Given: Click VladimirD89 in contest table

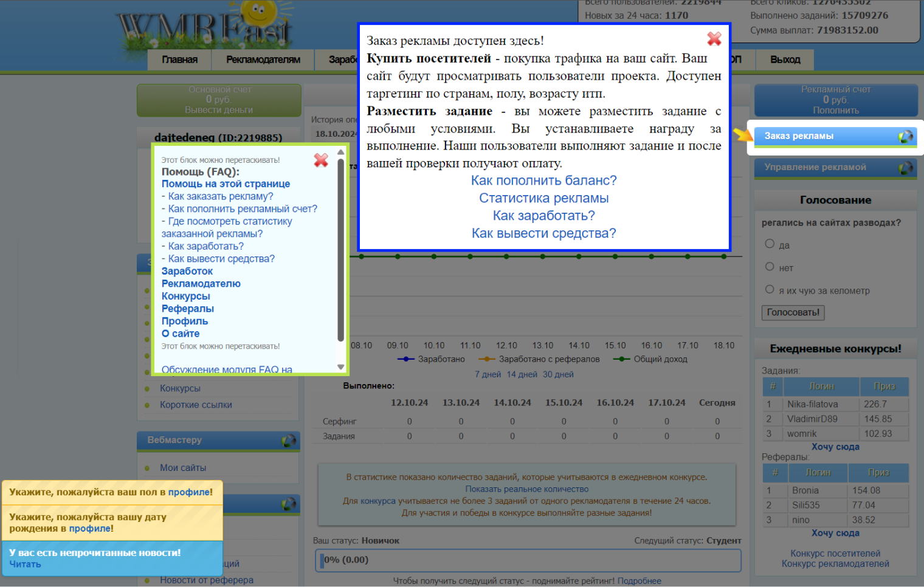Looking at the screenshot, I should pyautogui.click(x=812, y=419).
